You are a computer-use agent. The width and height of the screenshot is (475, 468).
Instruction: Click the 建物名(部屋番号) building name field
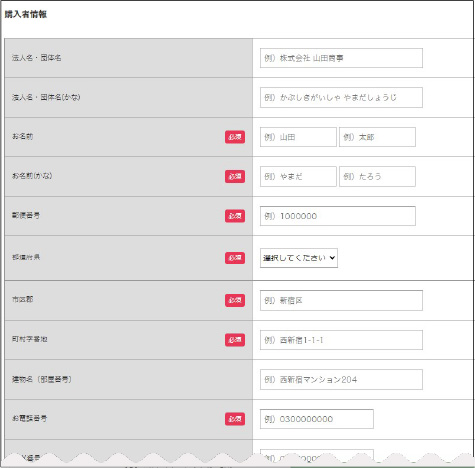341,379
